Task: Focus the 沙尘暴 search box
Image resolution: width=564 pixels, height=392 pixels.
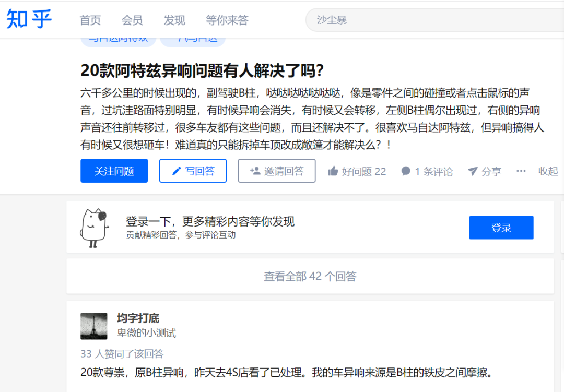Action: [x=434, y=20]
